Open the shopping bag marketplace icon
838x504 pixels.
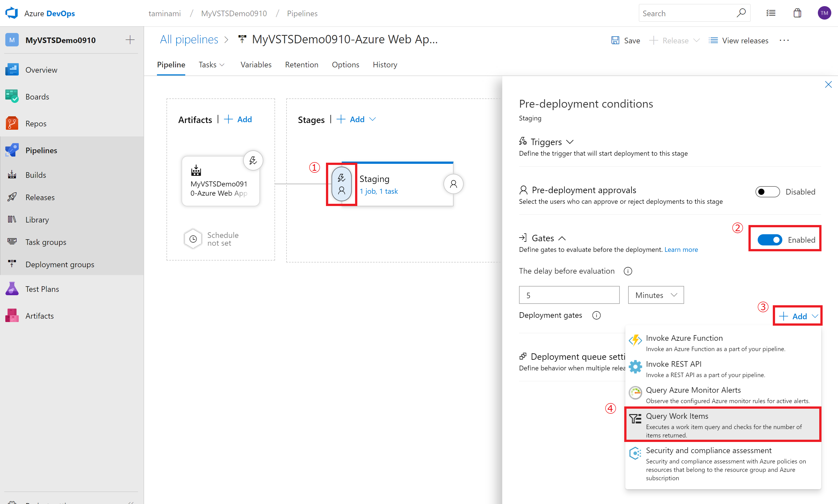[x=797, y=13]
